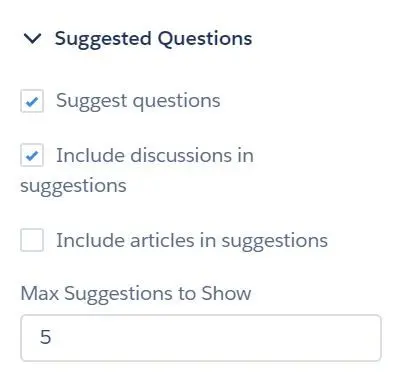Enable Include articles in suggestions checkbox
The height and width of the screenshot is (379, 399).
pos(32,240)
